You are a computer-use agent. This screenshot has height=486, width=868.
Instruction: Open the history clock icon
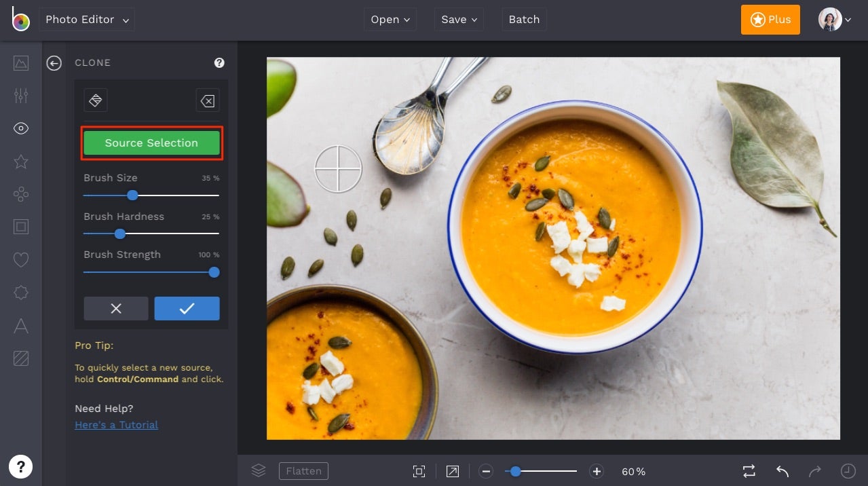tap(848, 470)
